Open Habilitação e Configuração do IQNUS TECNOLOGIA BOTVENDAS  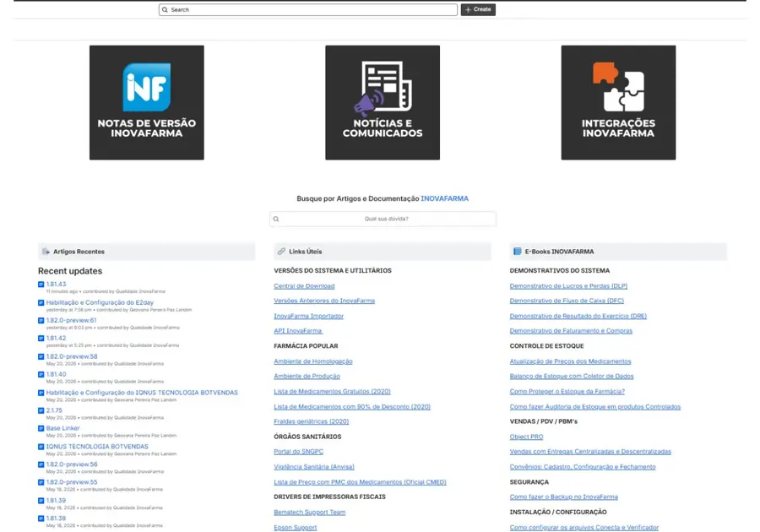point(142,393)
